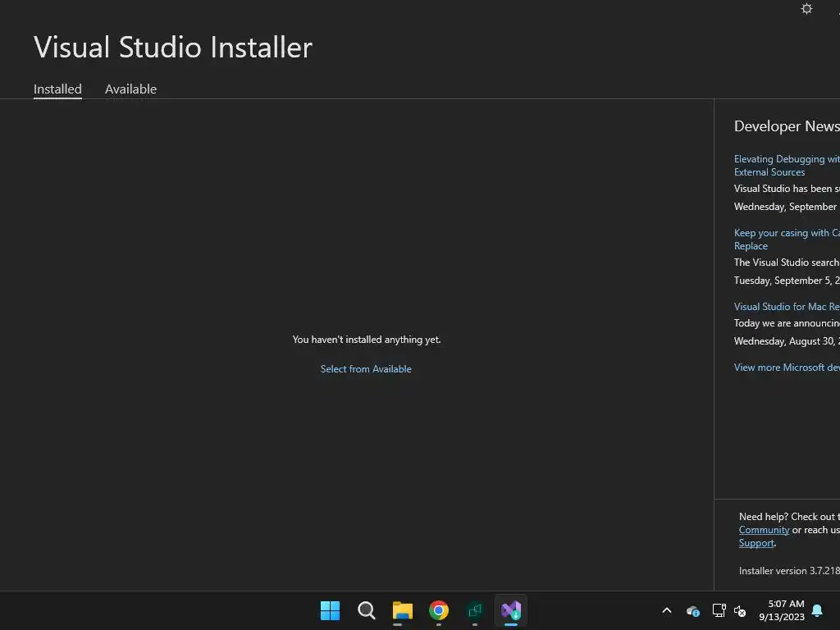Show hidden system tray icons
This screenshot has height=630, width=840.
667,610
